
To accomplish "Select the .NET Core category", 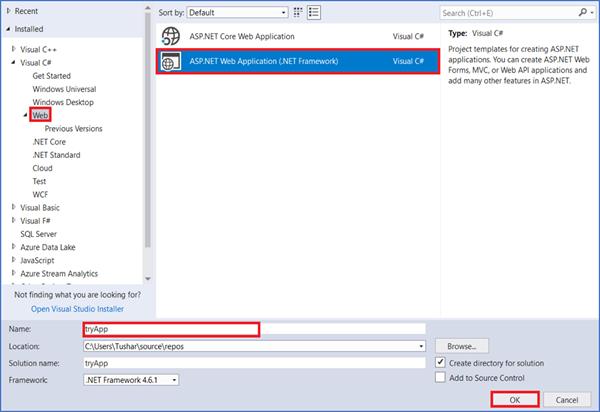I will [49, 142].
